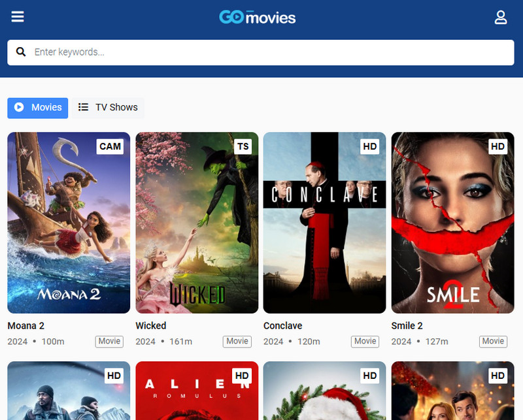The width and height of the screenshot is (523, 420).
Task: Switch to the TV Shows tab
Action: (108, 108)
